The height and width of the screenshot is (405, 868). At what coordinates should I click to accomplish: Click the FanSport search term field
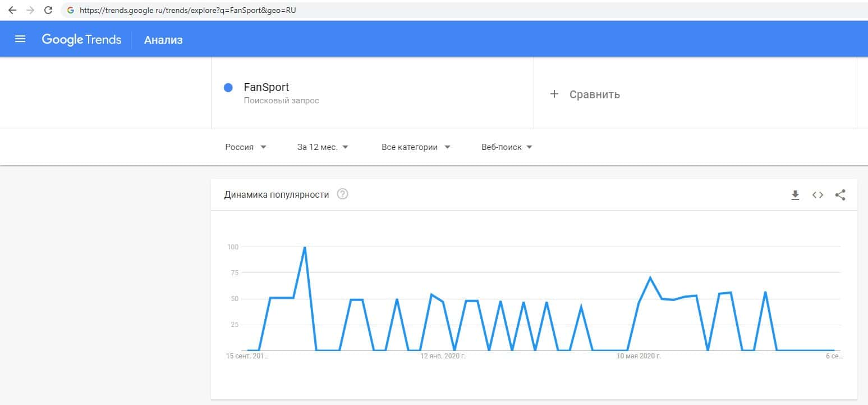point(267,88)
